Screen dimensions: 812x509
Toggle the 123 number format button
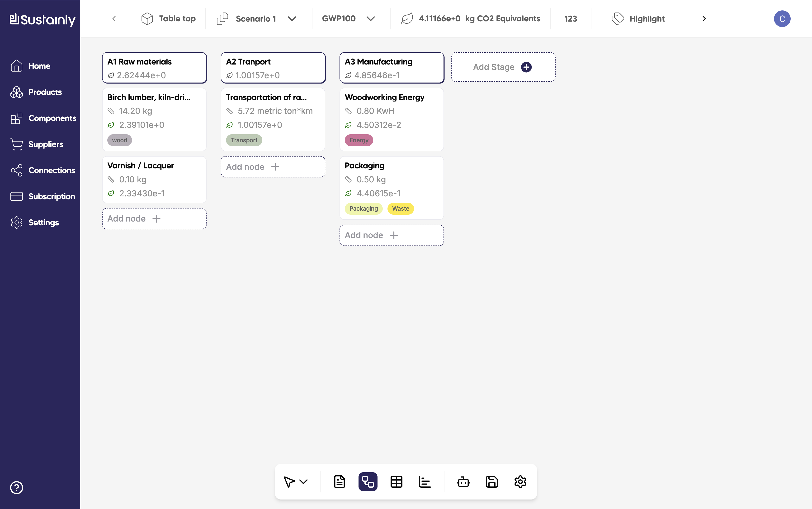[x=571, y=19]
